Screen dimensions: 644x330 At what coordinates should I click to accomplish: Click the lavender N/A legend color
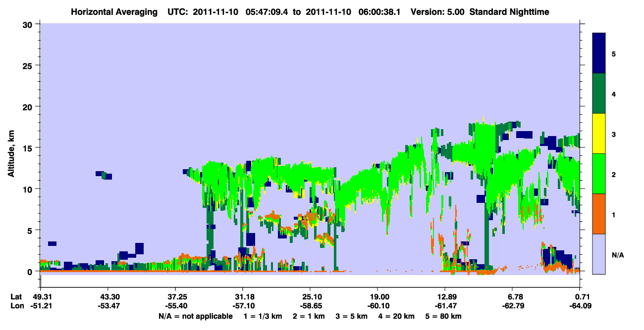pyautogui.click(x=599, y=254)
